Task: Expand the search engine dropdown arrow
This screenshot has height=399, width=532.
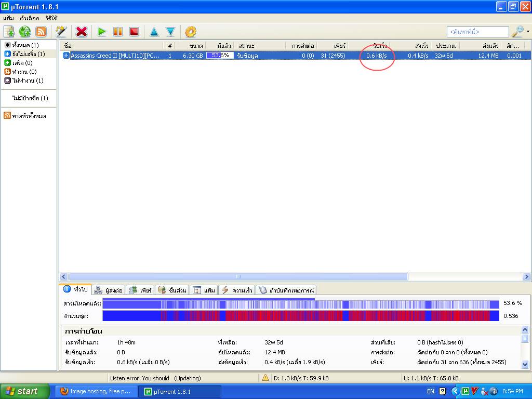Action: [528, 32]
